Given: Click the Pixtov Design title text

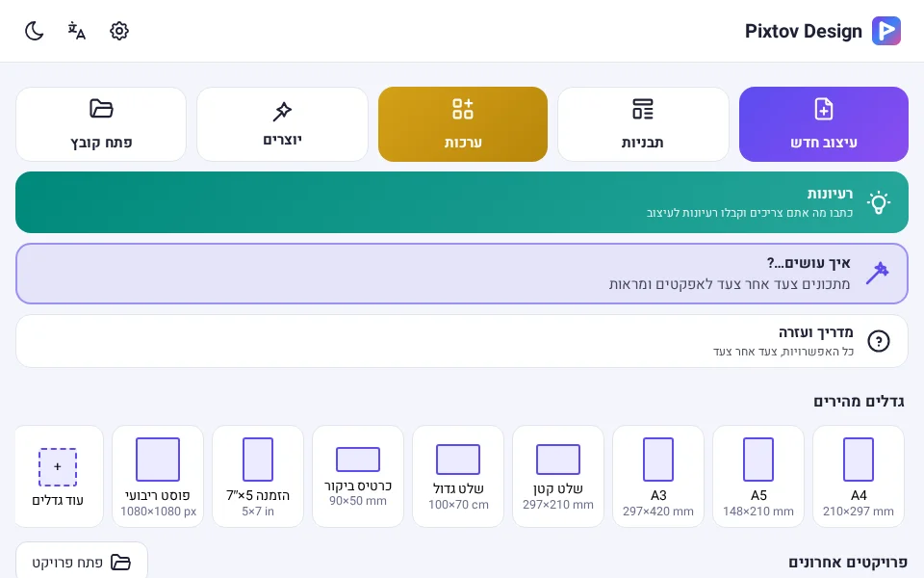Looking at the screenshot, I should pyautogui.click(x=803, y=31).
